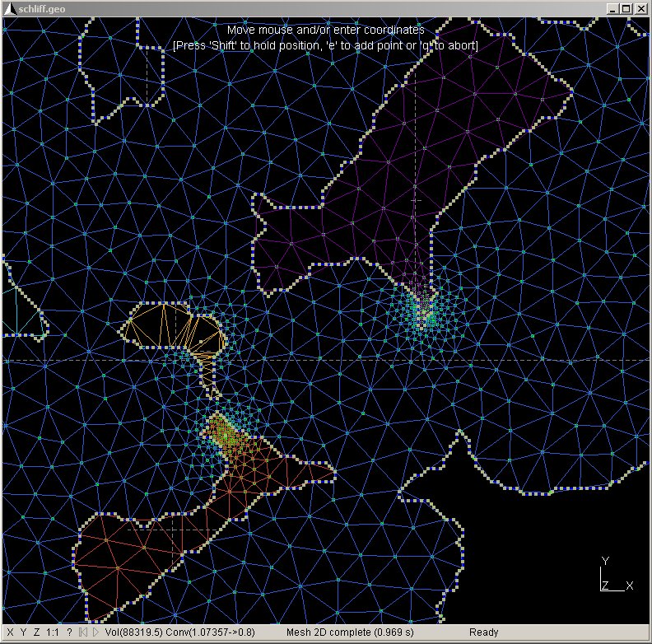Minimize the schliff.geo window

point(612,9)
